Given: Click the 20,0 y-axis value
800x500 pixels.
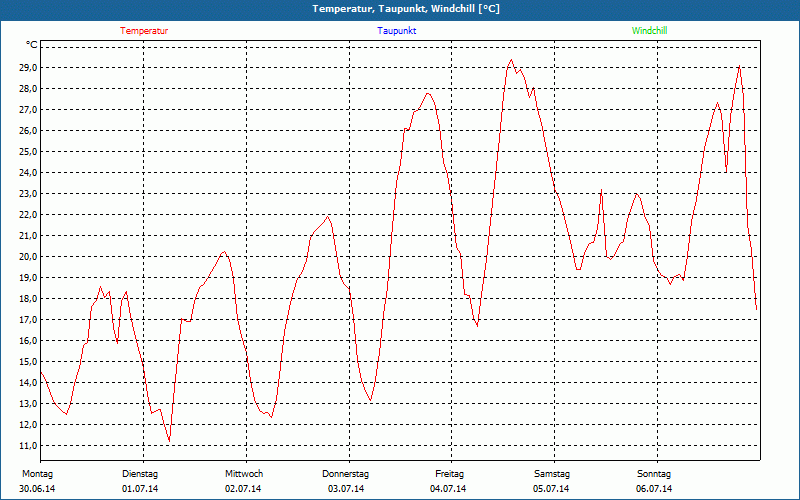Looking at the screenshot, I should 29,257.
